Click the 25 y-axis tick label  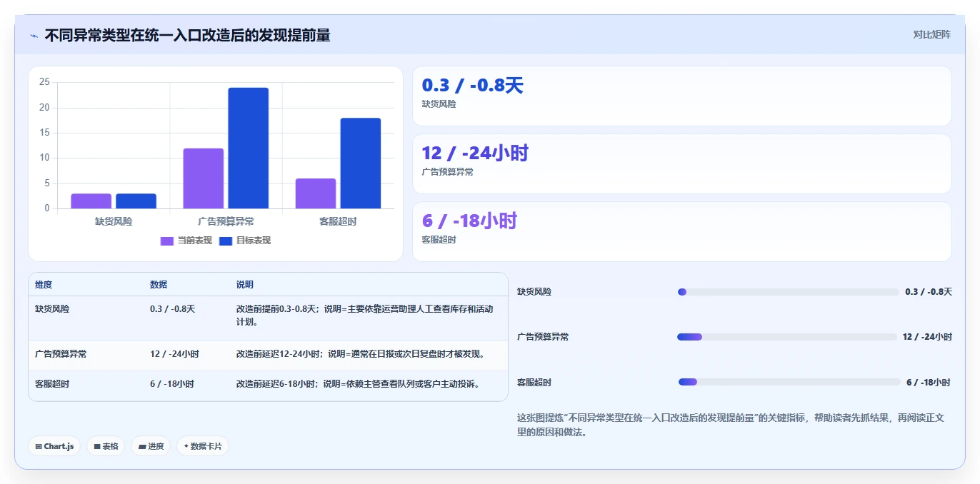44,82
